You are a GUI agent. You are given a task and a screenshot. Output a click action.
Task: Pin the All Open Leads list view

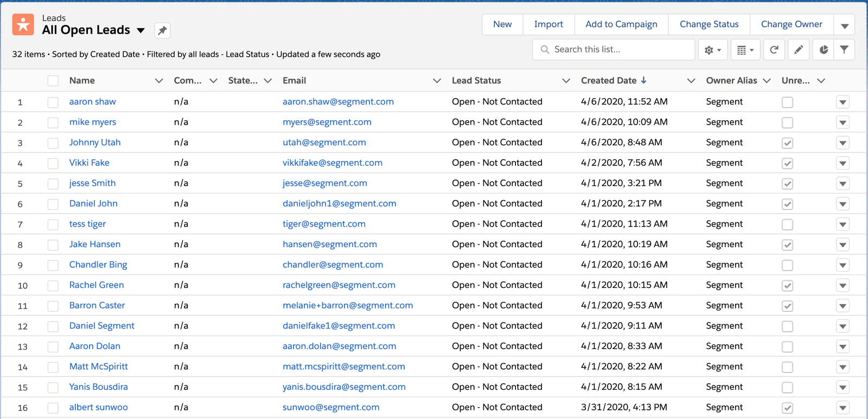162,30
